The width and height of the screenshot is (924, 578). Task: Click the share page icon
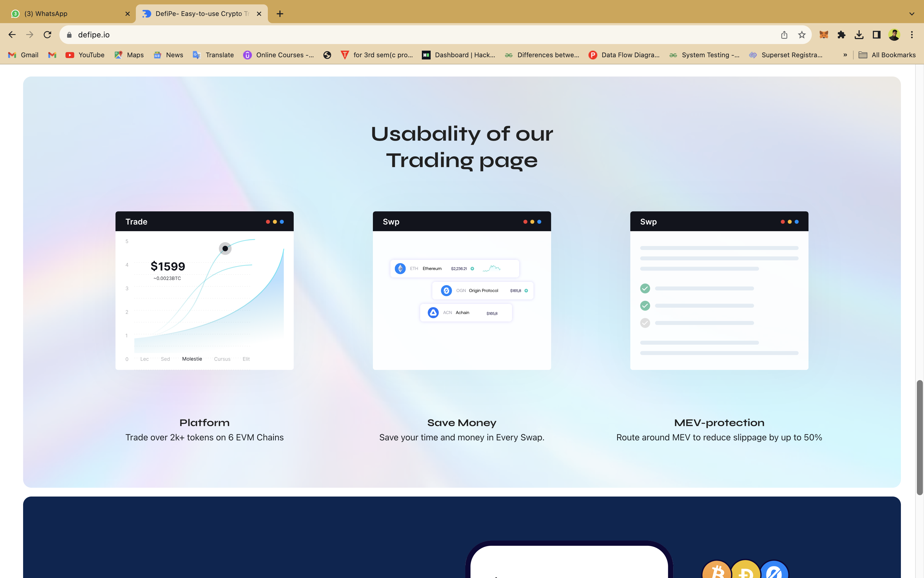(x=784, y=35)
